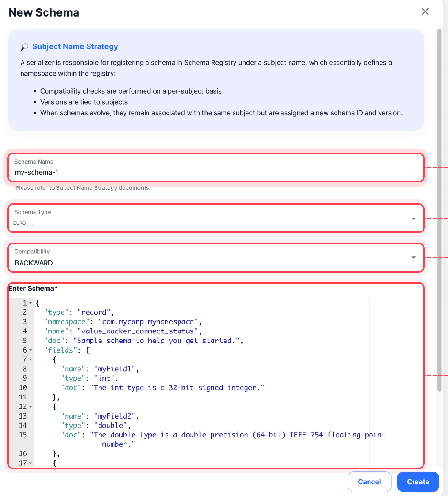Click inside the Enter Schema editor

191,378
